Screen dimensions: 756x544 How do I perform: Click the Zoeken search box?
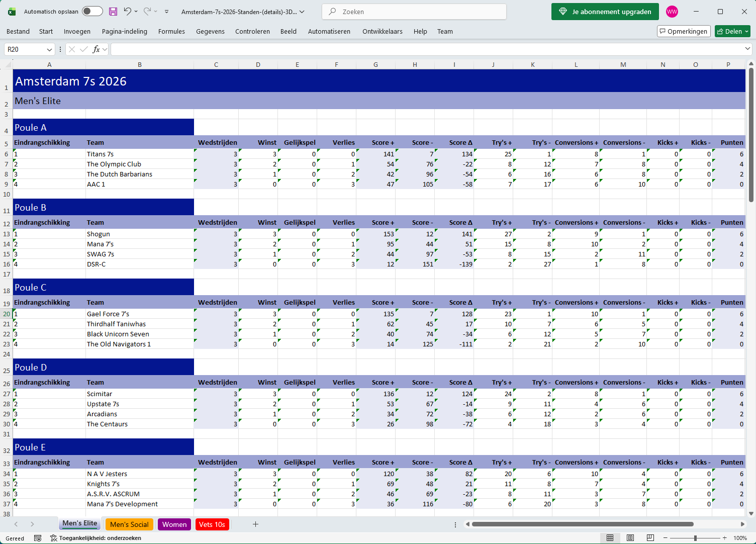[414, 12]
